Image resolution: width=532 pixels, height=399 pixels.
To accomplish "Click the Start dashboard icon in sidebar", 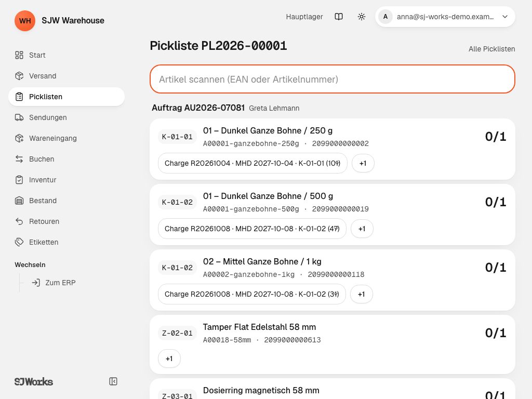I will 19,55.
